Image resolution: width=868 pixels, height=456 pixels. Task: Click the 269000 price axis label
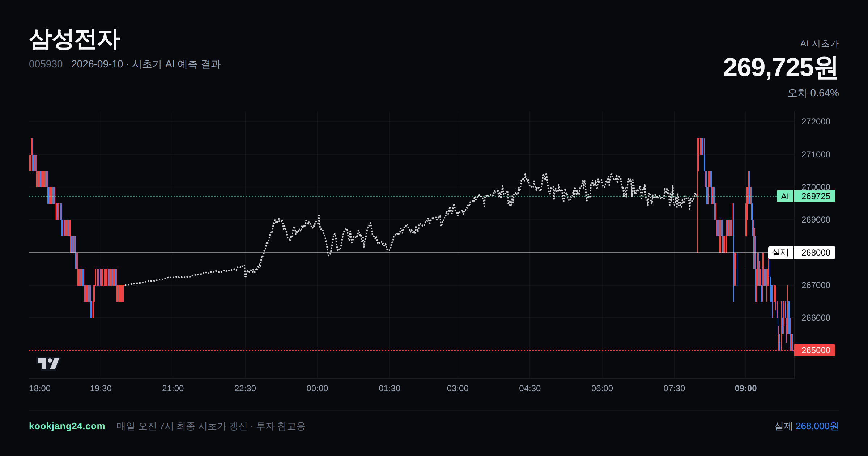click(816, 220)
